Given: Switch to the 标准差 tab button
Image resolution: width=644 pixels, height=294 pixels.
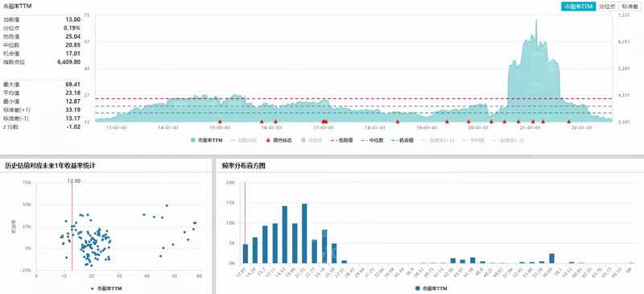Looking at the screenshot, I should 630,6.
